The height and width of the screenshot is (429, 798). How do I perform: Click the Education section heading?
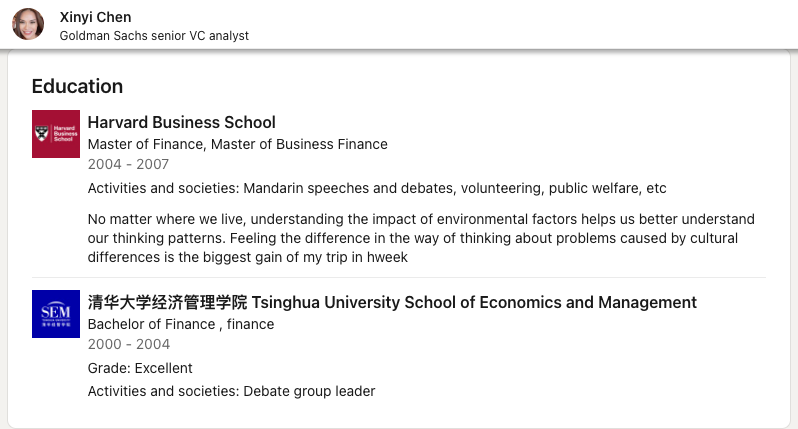[77, 86]
